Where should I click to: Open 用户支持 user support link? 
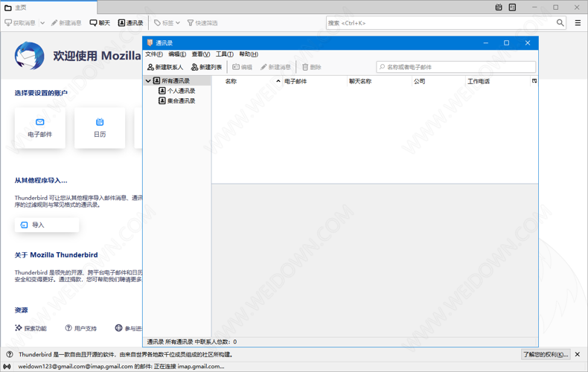(x=81, y=328)
